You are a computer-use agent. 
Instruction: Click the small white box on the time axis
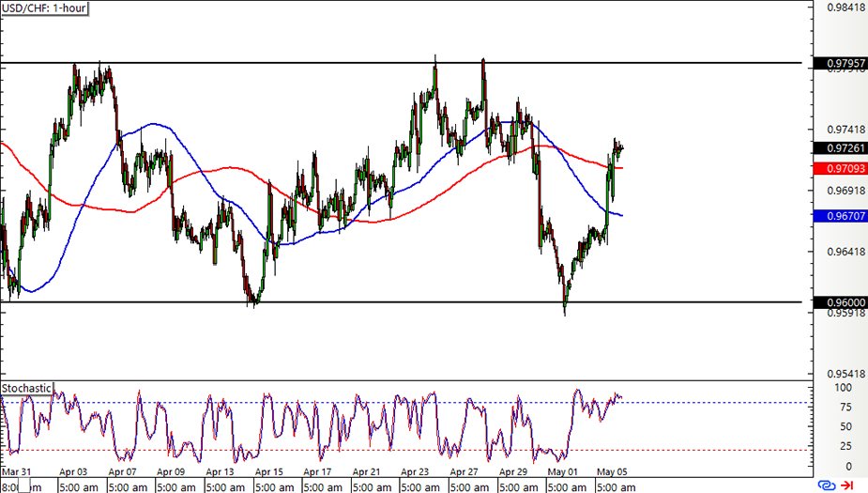24,485
